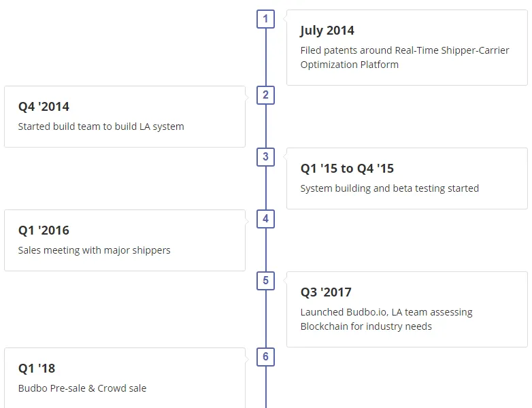Click 'Sales meeting with major shippers' text
The image size is (532, 408).
(x=95, y=250)
